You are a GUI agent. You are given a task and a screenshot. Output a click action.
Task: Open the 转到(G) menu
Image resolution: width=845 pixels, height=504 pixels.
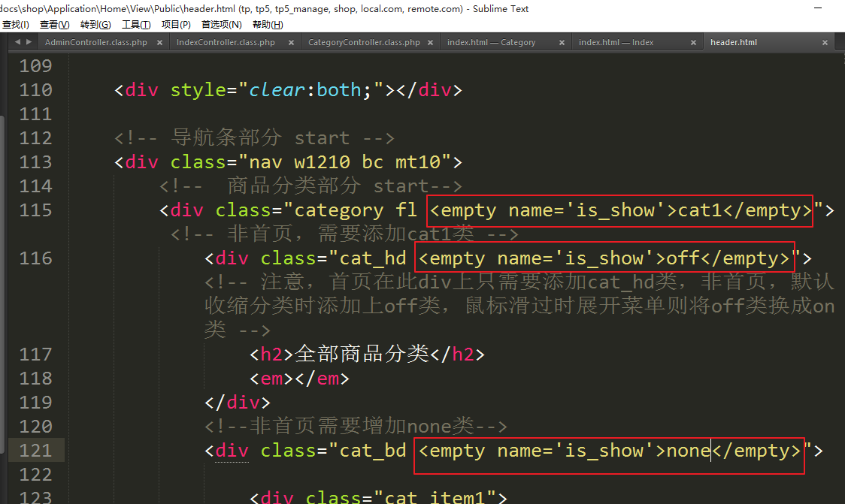95,25
